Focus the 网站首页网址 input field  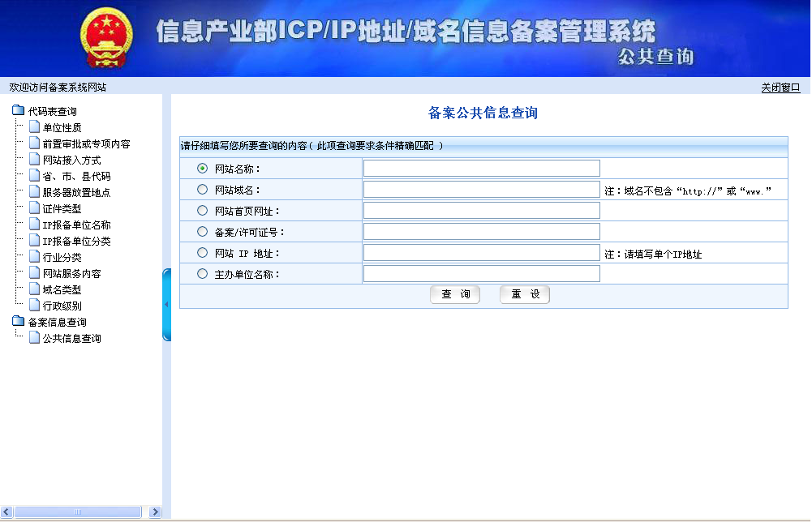pos(482,211)
